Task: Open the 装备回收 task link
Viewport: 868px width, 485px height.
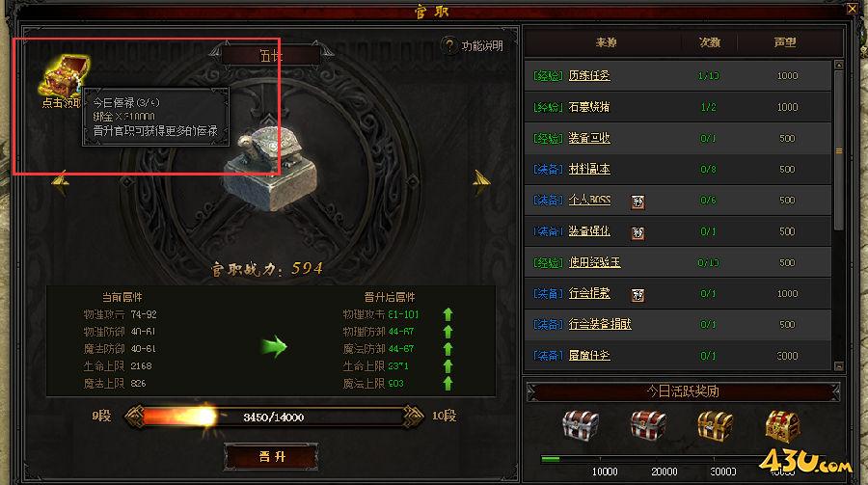Action: pyautogui.click(x=589, y=138)
